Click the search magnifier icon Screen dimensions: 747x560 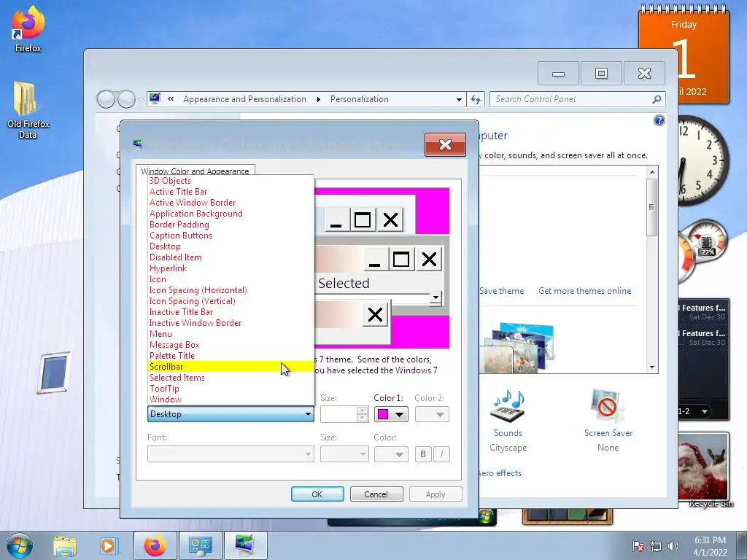pyautogui.click(x=657, y=99)
